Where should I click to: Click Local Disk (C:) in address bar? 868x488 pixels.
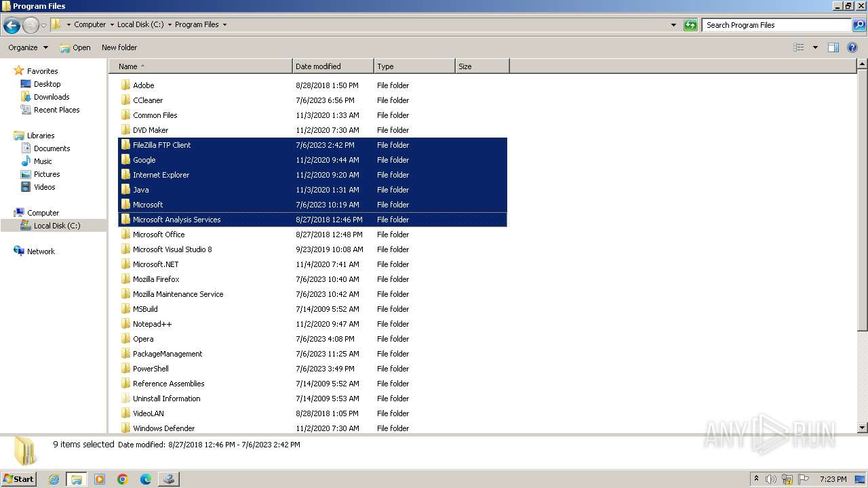tap(140, 24)
